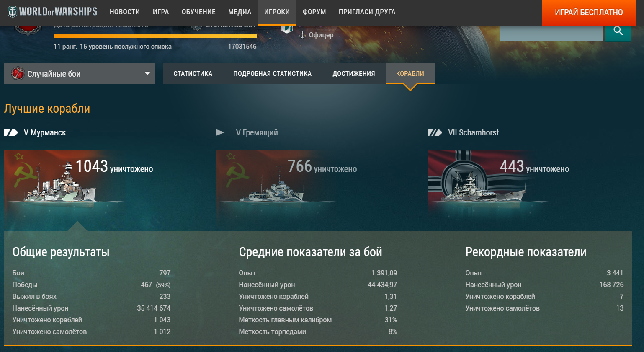This screenshot has height=352, width=644.
Task: Click the rank text 11 ранг, 15 уровень
Action: 113,47
